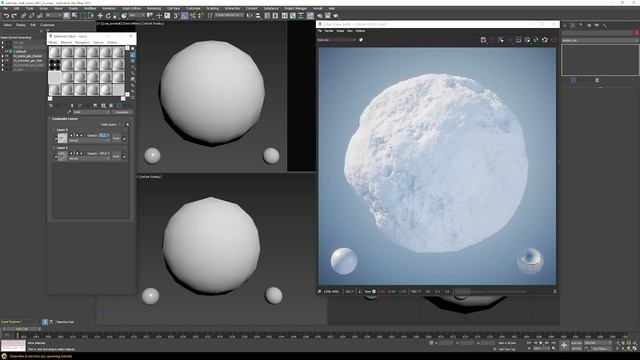Activate the Select and Move tool

point(100,16)
